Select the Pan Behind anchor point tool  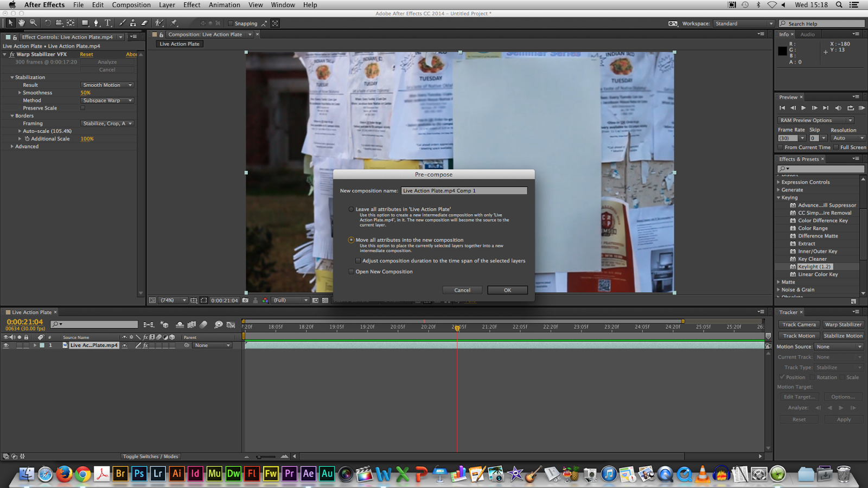71,23
